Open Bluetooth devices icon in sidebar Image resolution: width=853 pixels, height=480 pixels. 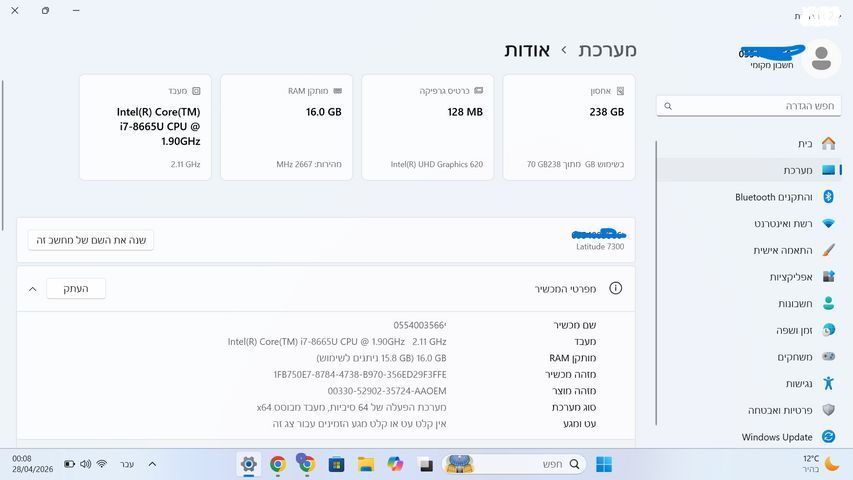tap(828, 196)
